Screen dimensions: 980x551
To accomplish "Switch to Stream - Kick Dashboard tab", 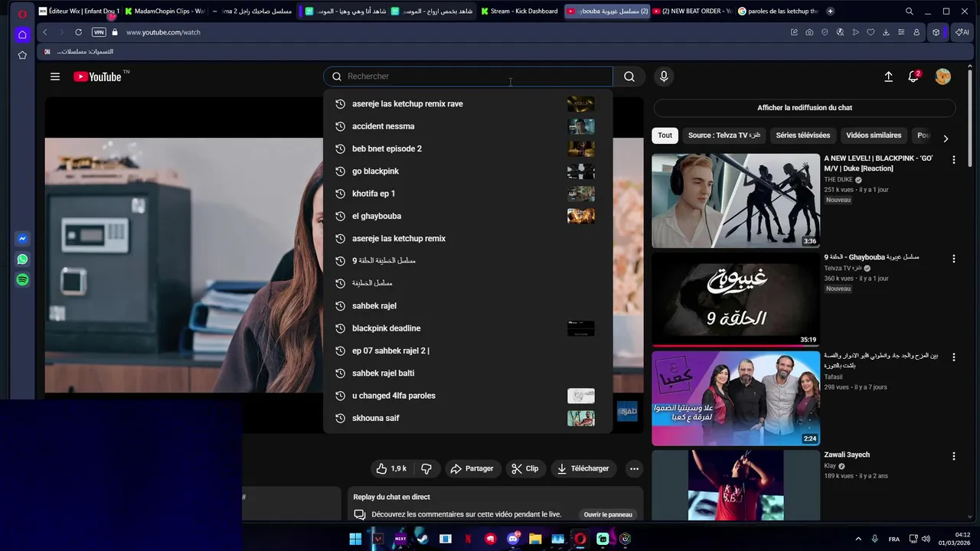I will [x=519, y=11].
